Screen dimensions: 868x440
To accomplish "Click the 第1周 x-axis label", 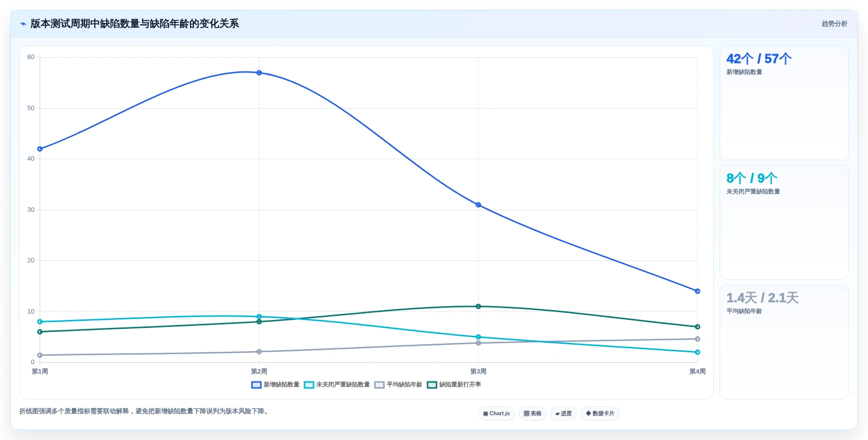I will (40, 372).
